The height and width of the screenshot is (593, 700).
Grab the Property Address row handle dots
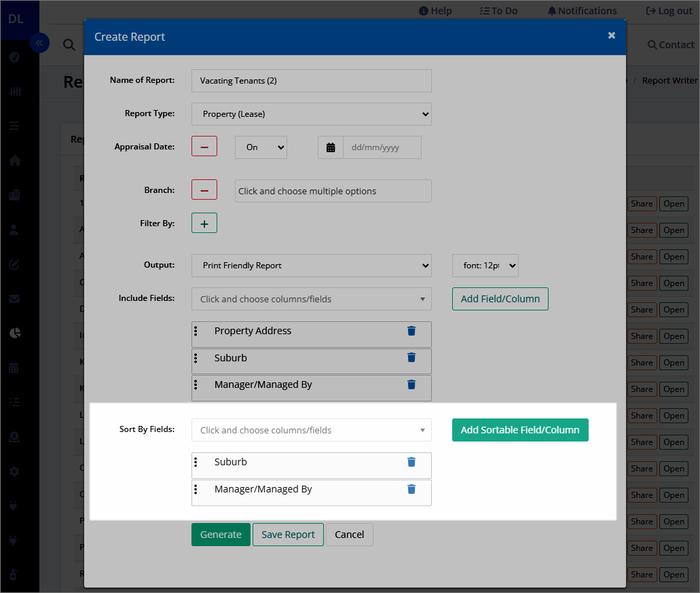point(196,331)
